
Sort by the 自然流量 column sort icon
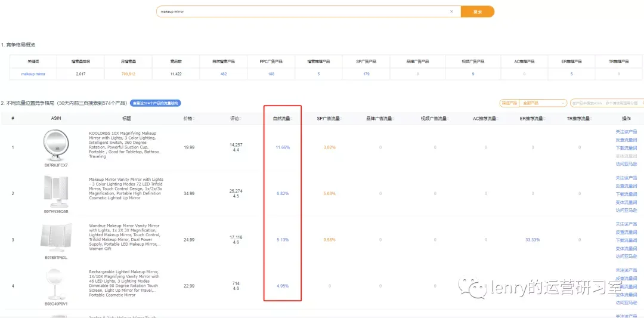click(292, 118)
